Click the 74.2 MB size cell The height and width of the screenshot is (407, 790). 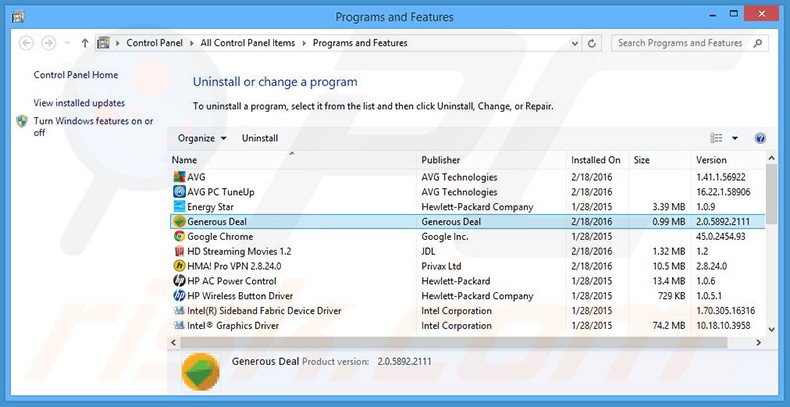[669, 325]
